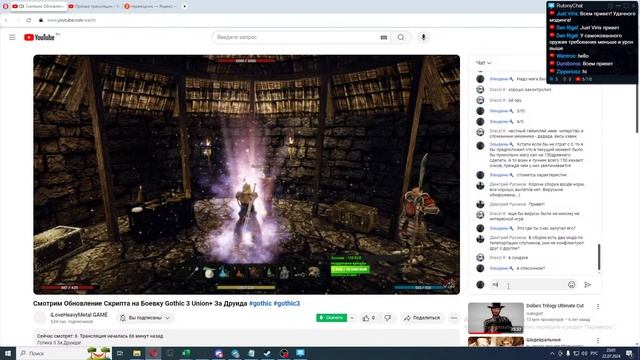
Task: Open the emoji picker in chat
Action: [x=571, y=284]
